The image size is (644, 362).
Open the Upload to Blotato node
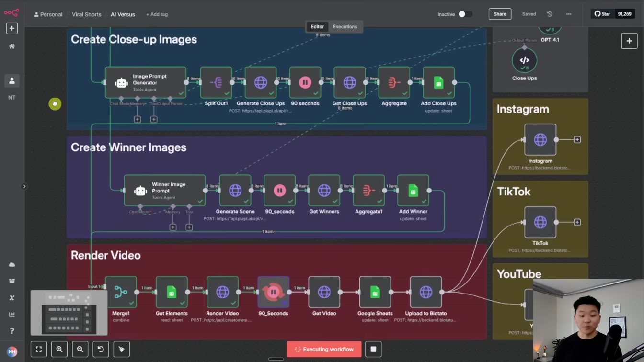coord(426,292)
